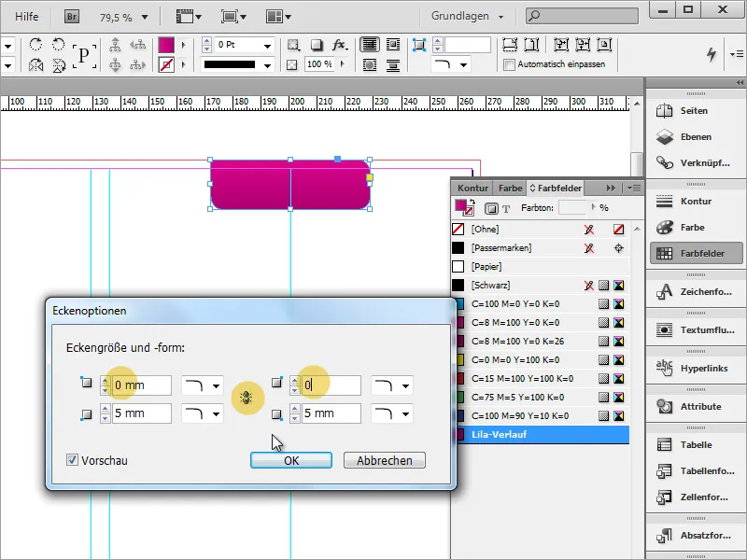Open the Tabellenformate panel button
Image resolution: width=747 pixels, height=560 pixels.
696,471
